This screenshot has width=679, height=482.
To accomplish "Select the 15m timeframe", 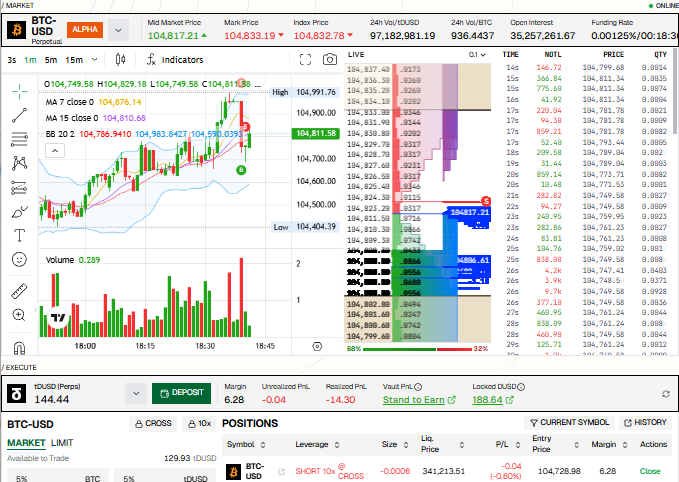I will pos(74,60).
